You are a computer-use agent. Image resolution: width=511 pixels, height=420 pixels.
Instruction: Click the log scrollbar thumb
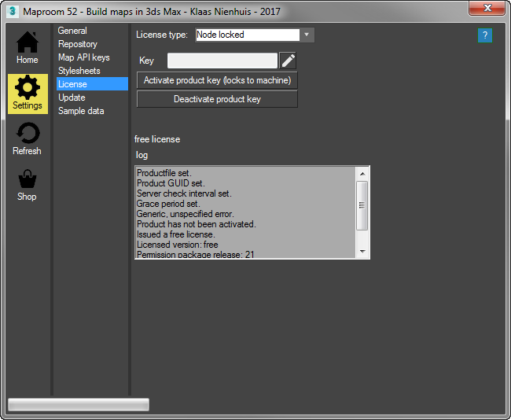(362, 206)
